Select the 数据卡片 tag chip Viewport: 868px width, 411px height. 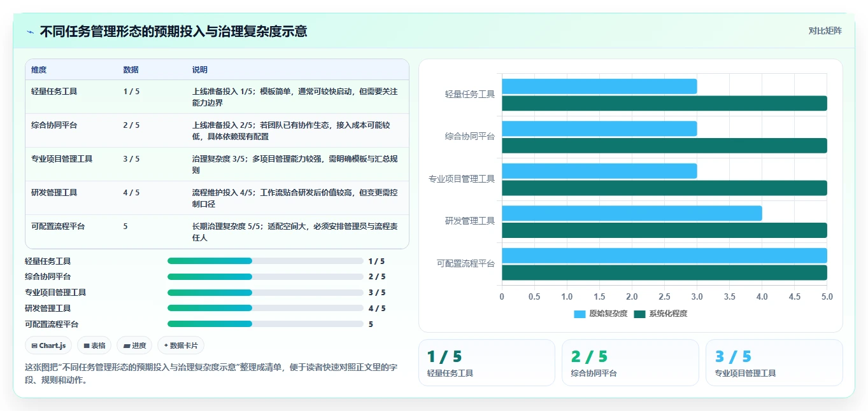[181, 345]
